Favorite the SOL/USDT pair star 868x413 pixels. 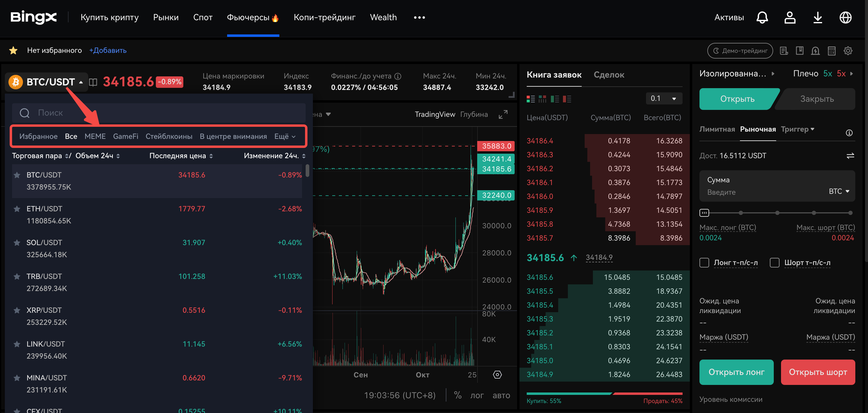click(17, 242)
